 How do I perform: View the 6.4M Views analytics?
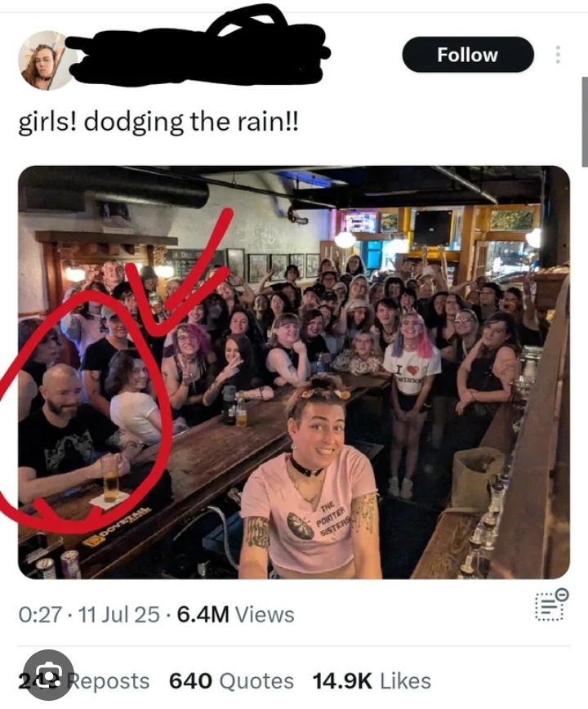(235, 614)
